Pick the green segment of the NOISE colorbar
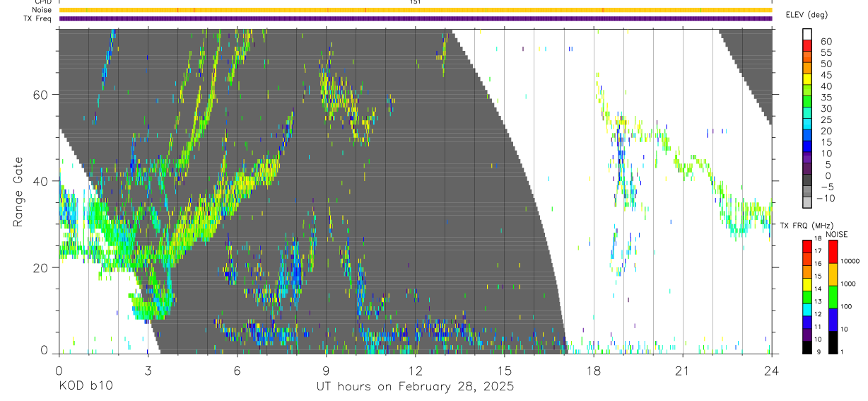The image size is (868, 401). tap(833, 296)
